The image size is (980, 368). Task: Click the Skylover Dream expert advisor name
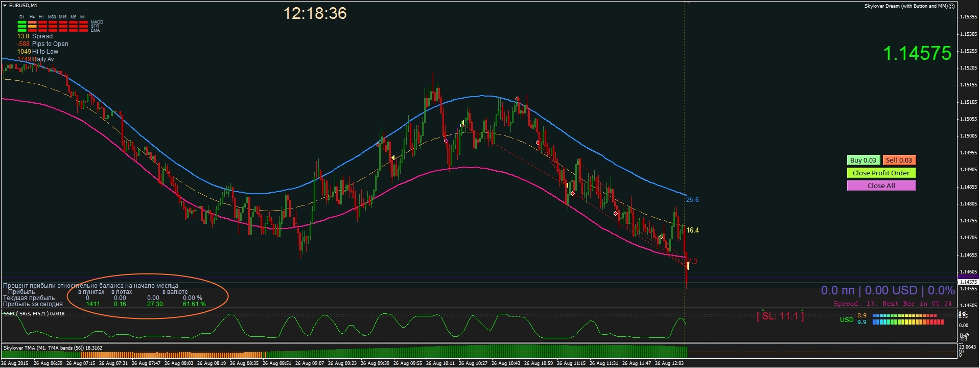[x=906, y=6]
